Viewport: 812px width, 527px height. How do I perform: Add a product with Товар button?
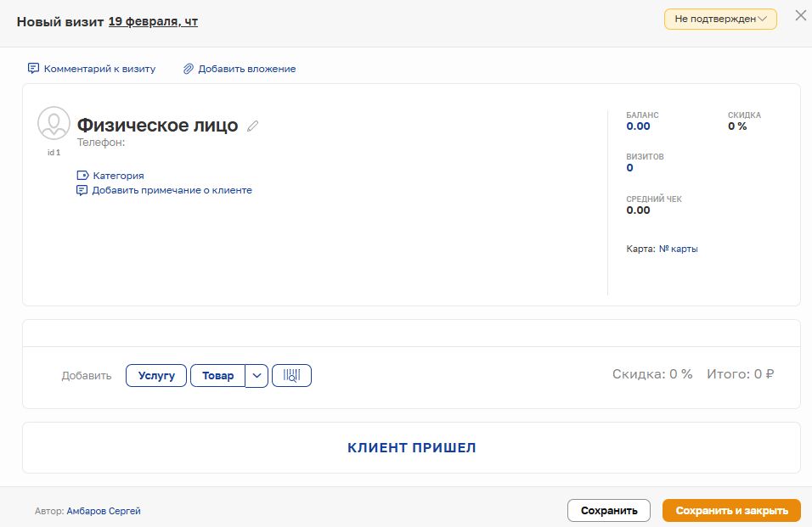pos(217,375)
